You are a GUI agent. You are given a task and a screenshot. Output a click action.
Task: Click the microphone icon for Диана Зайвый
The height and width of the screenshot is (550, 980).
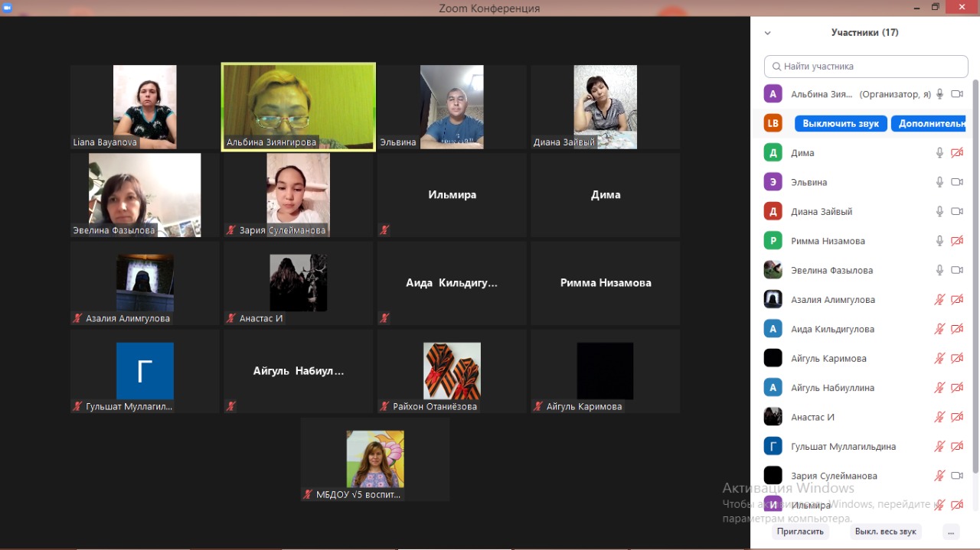(x=939, y=212)
